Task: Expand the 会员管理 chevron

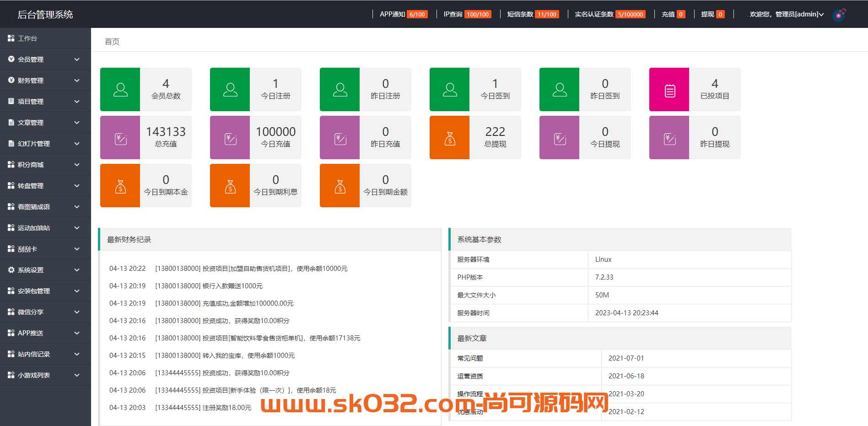Action: point(77,59)
